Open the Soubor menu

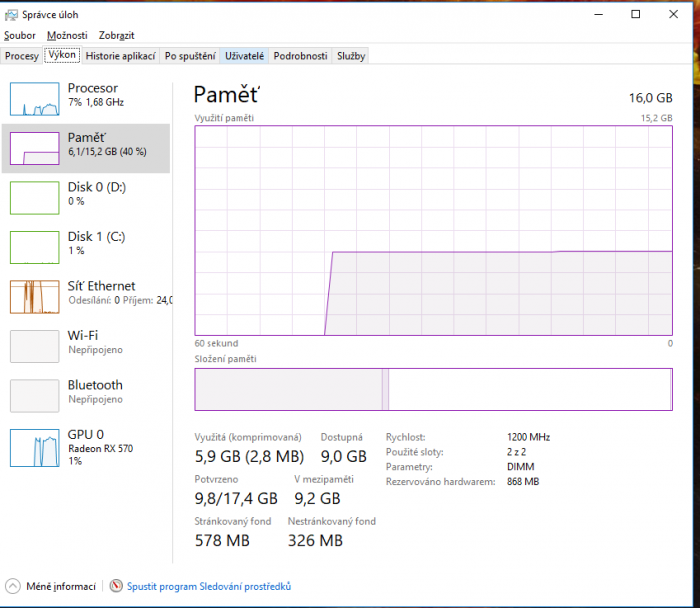[x=19, y=35]
